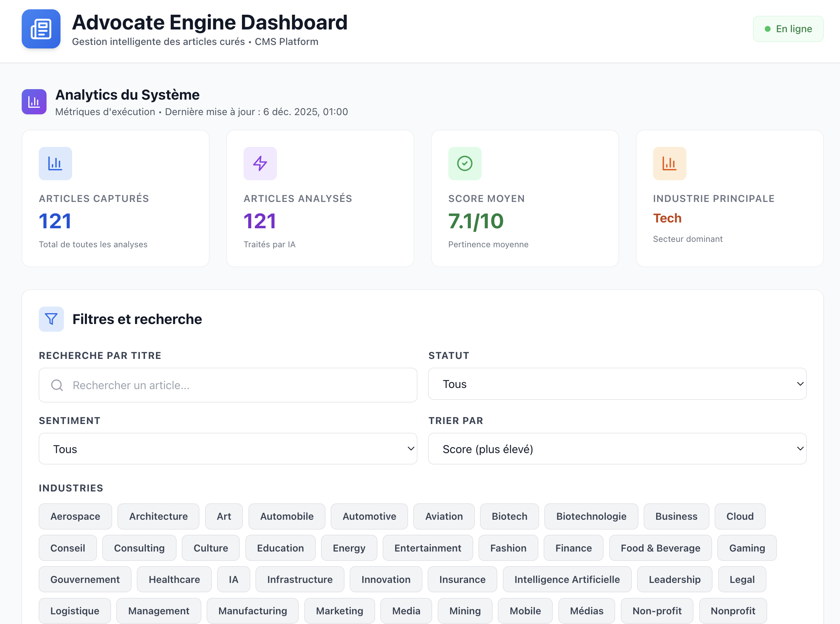Click inside the Rechercher un article search field

[227, 385]
